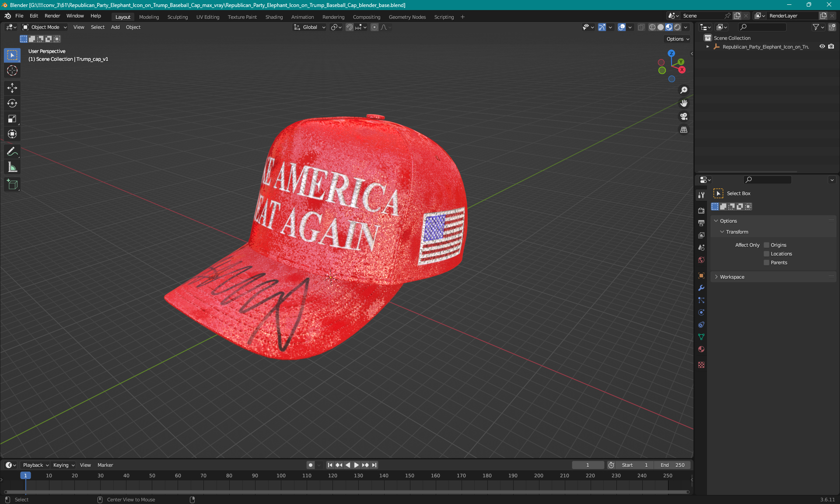This screenshot has height=504, width=840.
Task: Switch to rendered viewport shading
Action: click(x=677, y=27)
